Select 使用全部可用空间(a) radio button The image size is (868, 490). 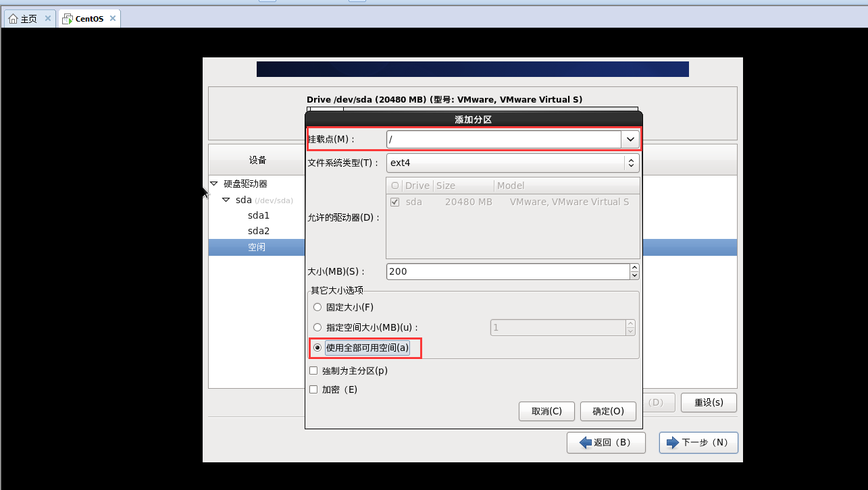pos(317,348)
